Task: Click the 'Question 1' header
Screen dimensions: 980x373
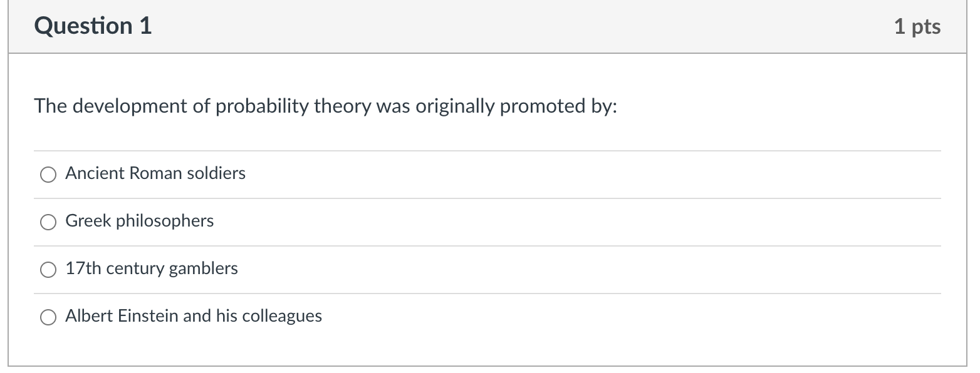Action: coord(93,26)
